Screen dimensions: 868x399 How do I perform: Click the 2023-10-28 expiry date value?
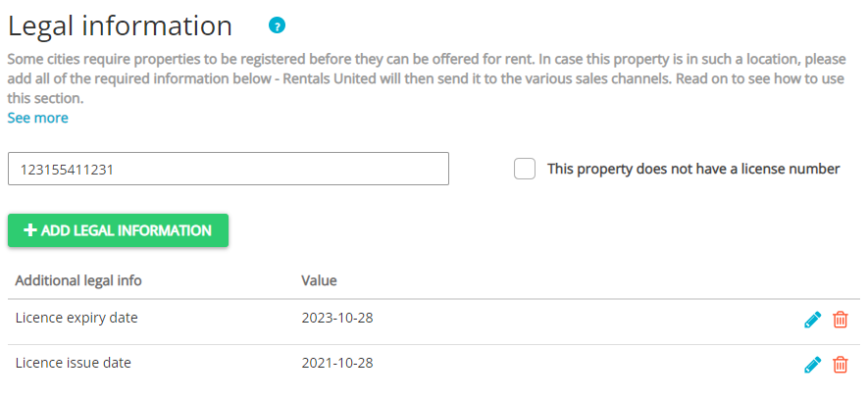pyautogui.click(x=337, y=319)
